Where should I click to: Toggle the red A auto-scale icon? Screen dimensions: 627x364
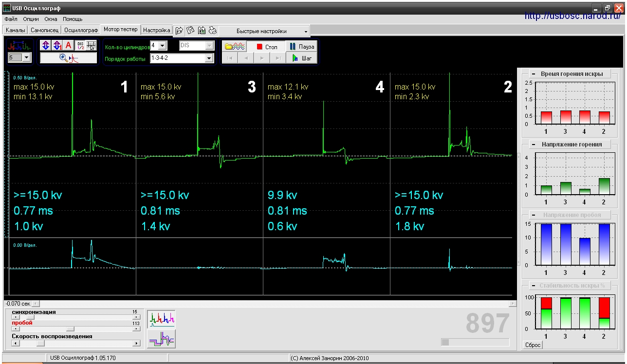point(68,45)
